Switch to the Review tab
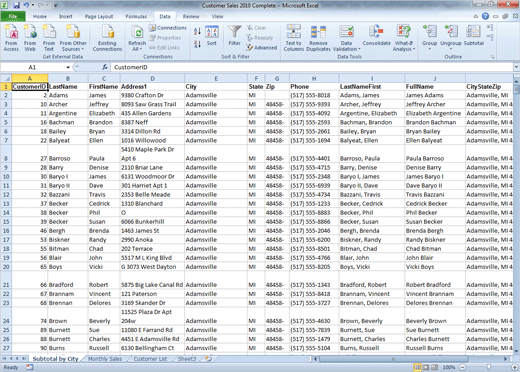This screenshot has width=520, height=372. tap(191, 16)
